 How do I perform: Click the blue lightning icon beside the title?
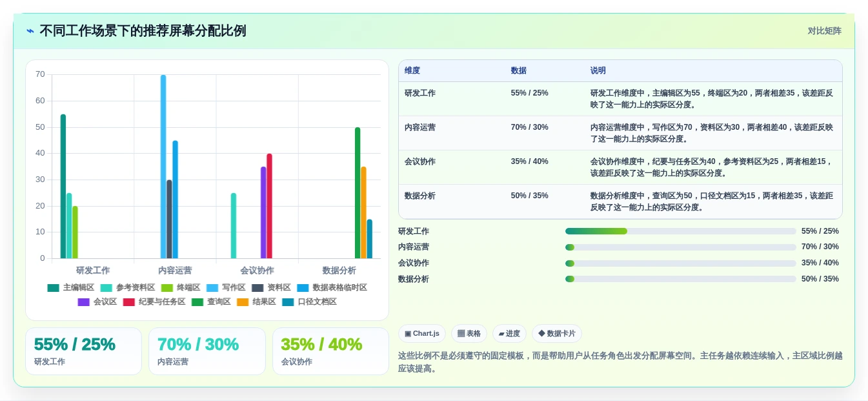pyautogui.click(x=30, y=31)
